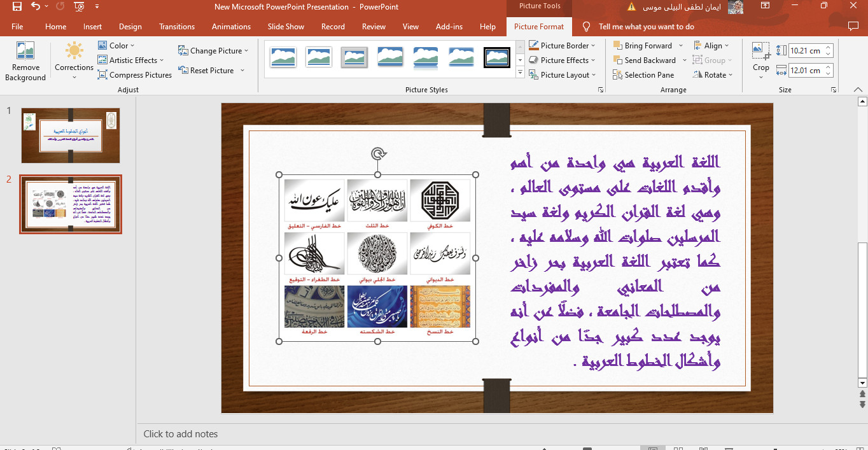This screenshot has width=868, height=450.
Task: Open the Record tab
Action: [333, 27]
